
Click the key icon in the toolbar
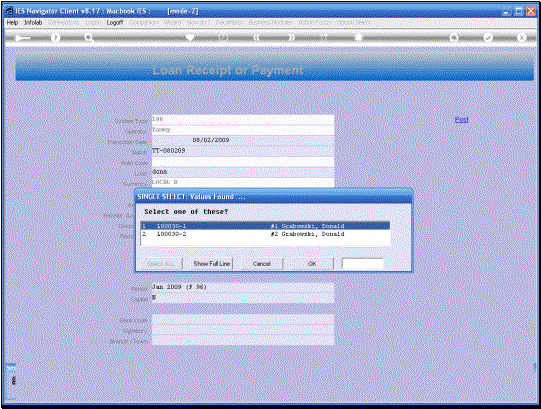22,38
